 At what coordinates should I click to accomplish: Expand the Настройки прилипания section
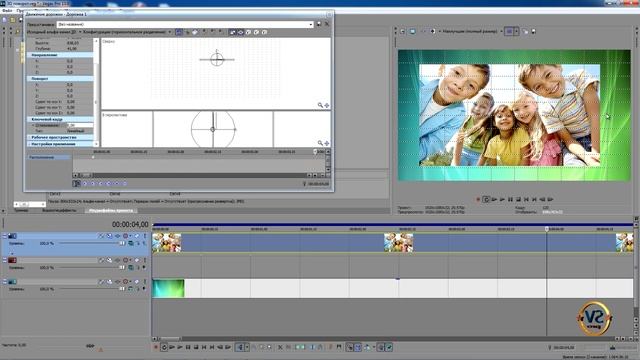[x=60, y=144]
